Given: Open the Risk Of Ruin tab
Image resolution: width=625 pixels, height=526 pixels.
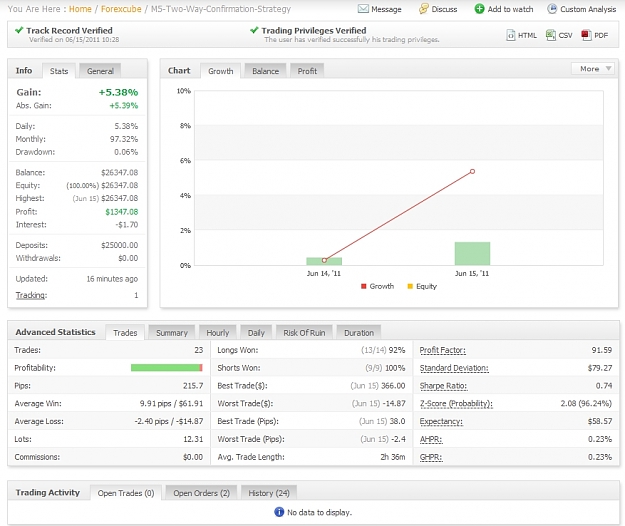Looking at the screenshot, I should (304, 333).
